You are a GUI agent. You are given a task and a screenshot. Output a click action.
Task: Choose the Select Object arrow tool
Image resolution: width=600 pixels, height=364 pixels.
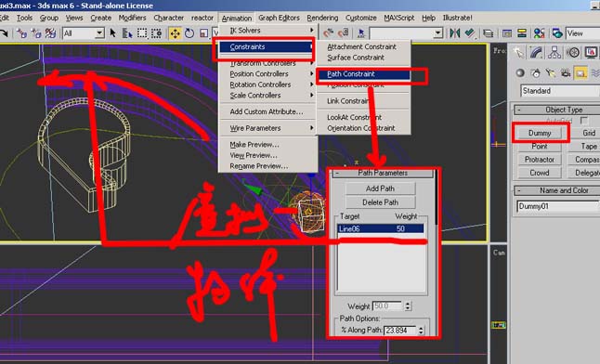click(x=113, y=33)
